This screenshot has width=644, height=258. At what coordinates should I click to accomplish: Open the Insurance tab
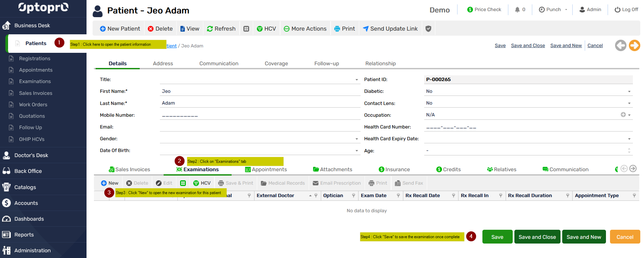pos(394,170)
